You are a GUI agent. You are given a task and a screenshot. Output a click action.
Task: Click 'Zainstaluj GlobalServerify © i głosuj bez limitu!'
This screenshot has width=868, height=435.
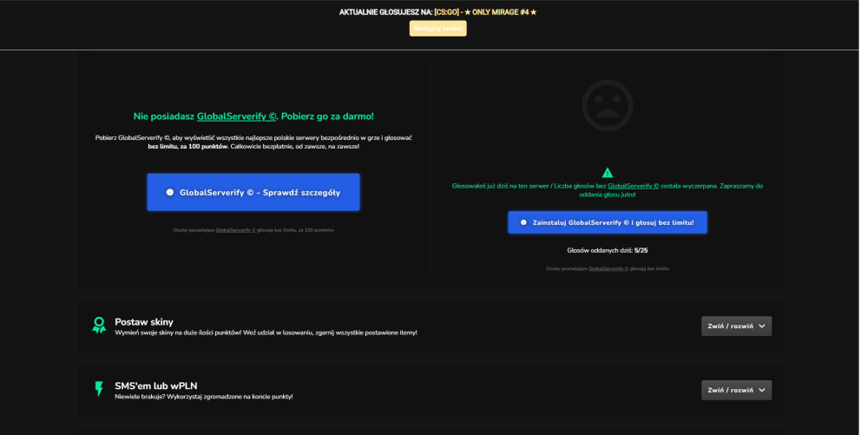coord(608,222)
